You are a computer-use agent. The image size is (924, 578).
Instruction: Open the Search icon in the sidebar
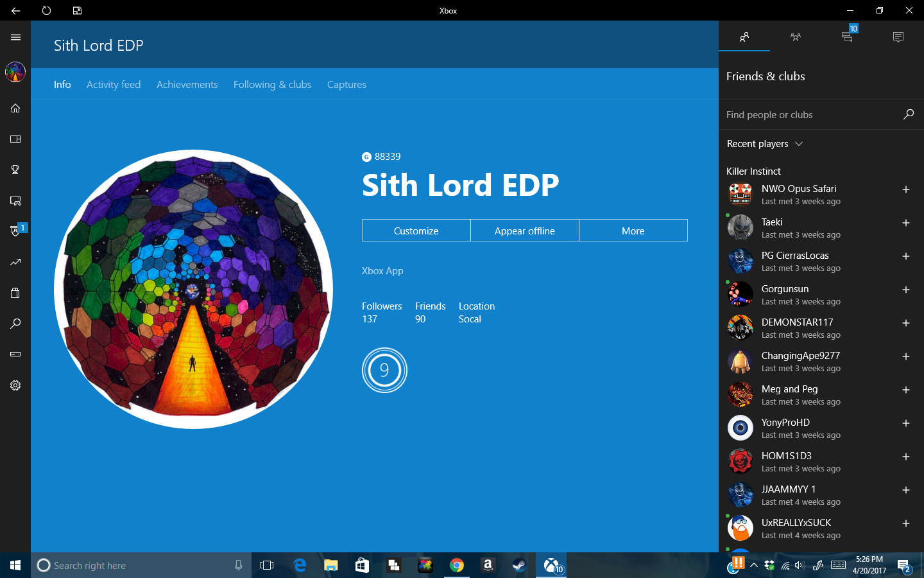(15, 324)
